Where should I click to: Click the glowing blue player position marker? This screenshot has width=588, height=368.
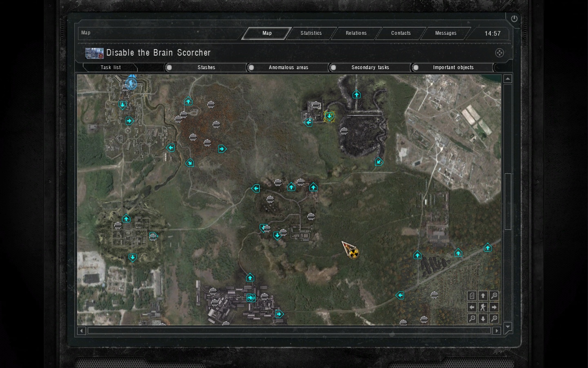point(131,83)
